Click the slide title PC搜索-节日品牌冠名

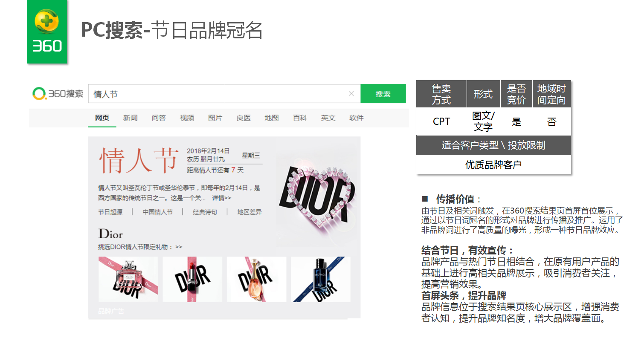(x=171, y=31)
